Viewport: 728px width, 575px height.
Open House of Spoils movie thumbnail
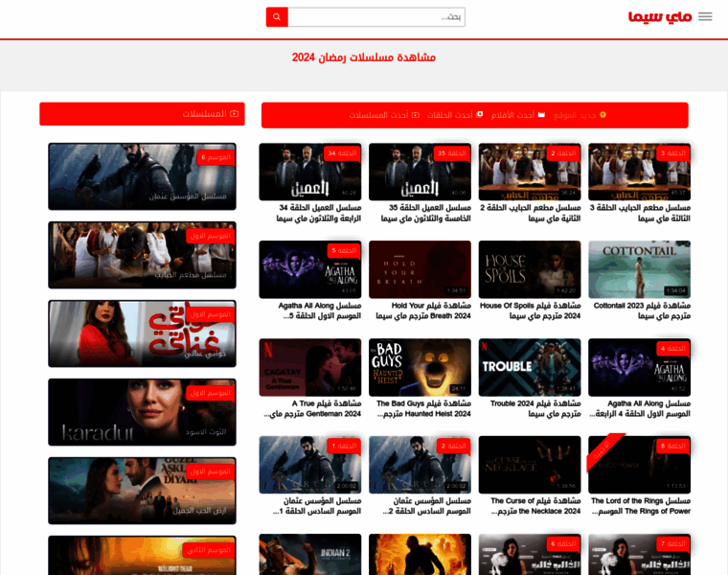click(530, 269)
